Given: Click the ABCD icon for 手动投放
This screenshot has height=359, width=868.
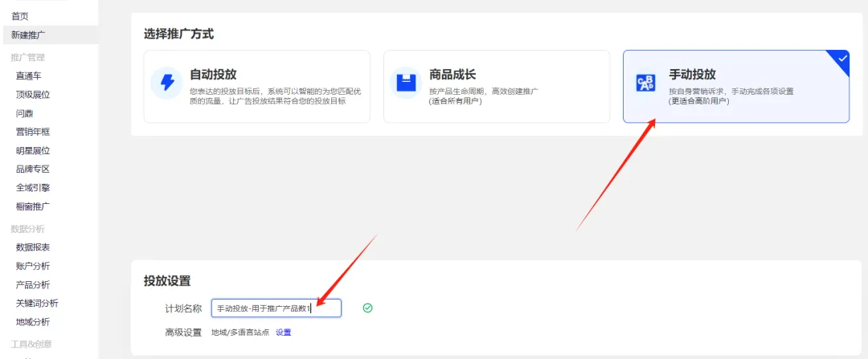Looking at the screenshot, I should [x=645, y=84].
